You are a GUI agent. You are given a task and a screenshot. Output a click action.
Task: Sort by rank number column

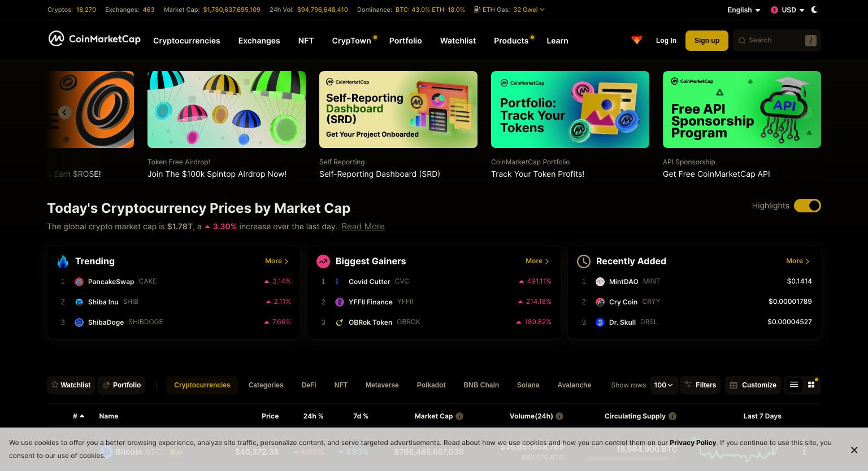(79, 416)
